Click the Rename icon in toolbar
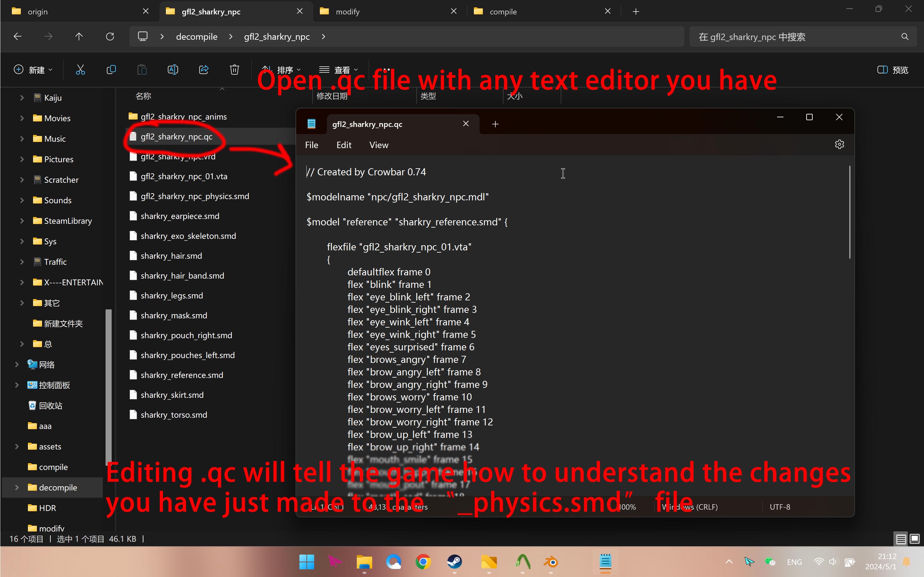This screenshot has height=577, width=924. pos(173,70)
